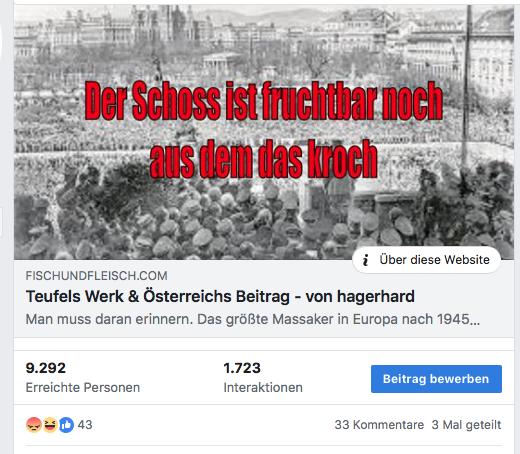Image resolution: width=520 pixels, height=454 pixels.
Task: Click the blue thumbs-up Like icon
Action: (x=66, y=425)
